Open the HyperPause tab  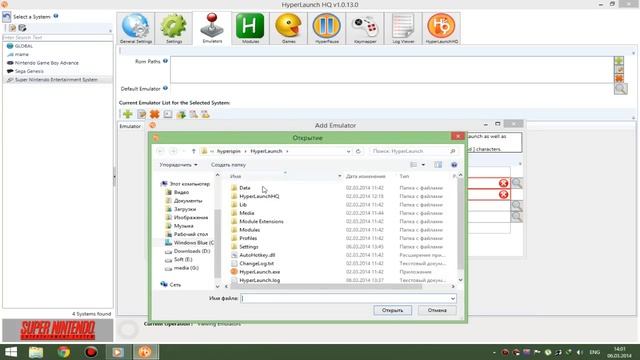click(327, 28)
